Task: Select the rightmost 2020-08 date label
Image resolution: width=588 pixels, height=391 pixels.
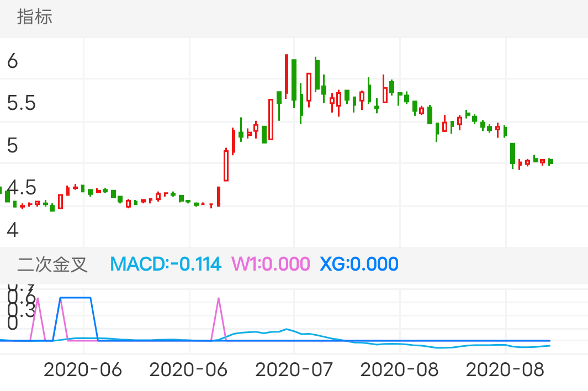Action: (504, 369)
